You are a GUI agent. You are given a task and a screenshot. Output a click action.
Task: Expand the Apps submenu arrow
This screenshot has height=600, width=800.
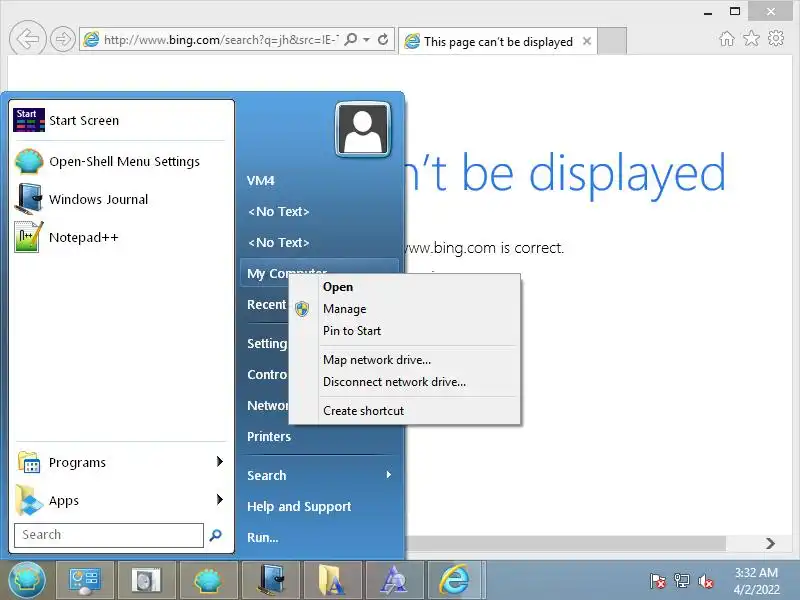(220, 499)
